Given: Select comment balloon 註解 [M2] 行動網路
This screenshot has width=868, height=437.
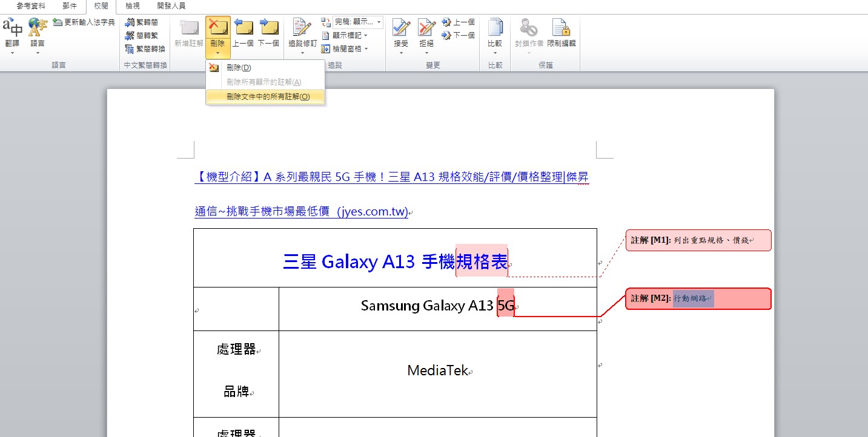Looking at the screenshot, I should [x=698, y=298].
